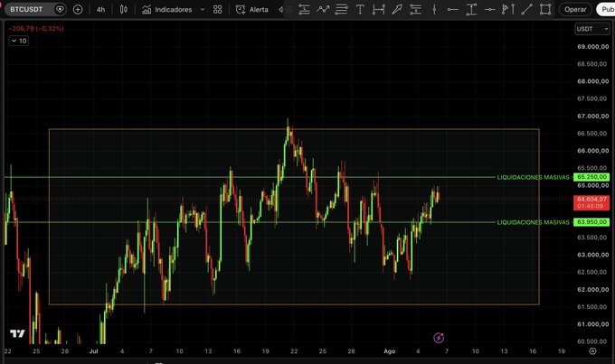Click the 63.950,00 green price label
The height and width of the screenshot is (364, 615).
[x=591, y=222]
